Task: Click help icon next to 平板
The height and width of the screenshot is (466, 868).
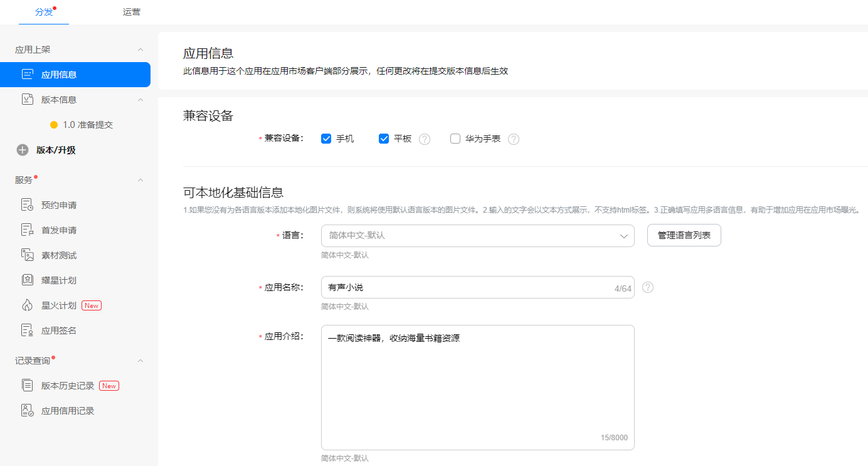Action: pos(425,139)
